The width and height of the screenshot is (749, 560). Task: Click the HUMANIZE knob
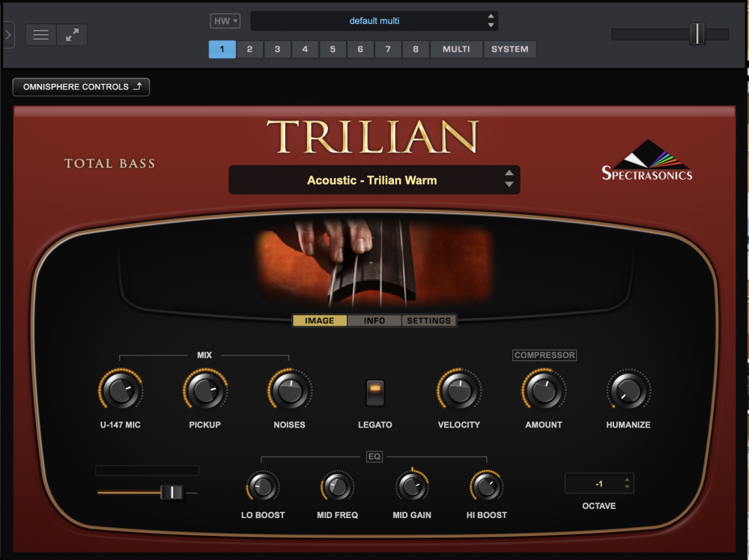point(628,391)
